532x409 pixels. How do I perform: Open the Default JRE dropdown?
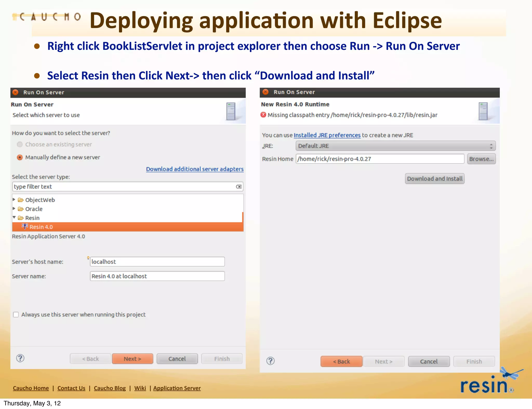(x=395, y=146)
